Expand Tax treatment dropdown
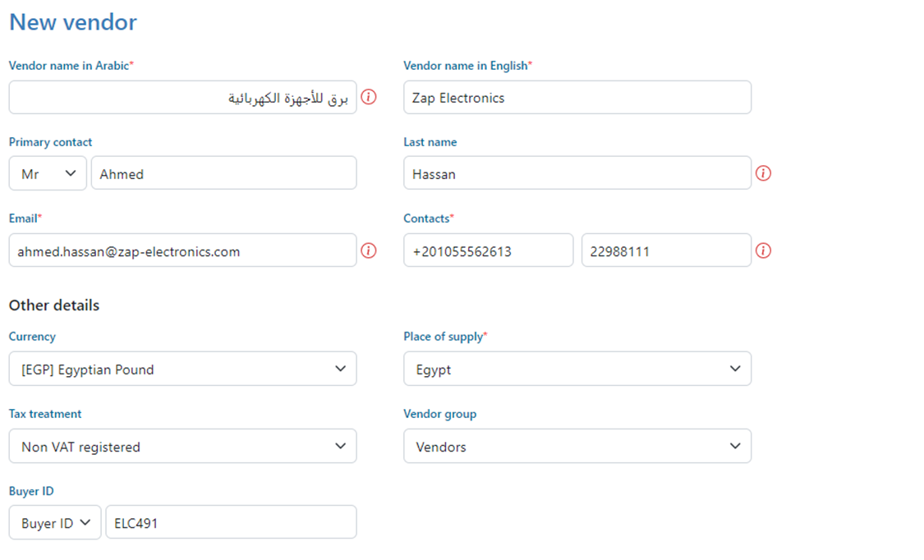Viewport: 924px width, 560px height. (182, 446)
